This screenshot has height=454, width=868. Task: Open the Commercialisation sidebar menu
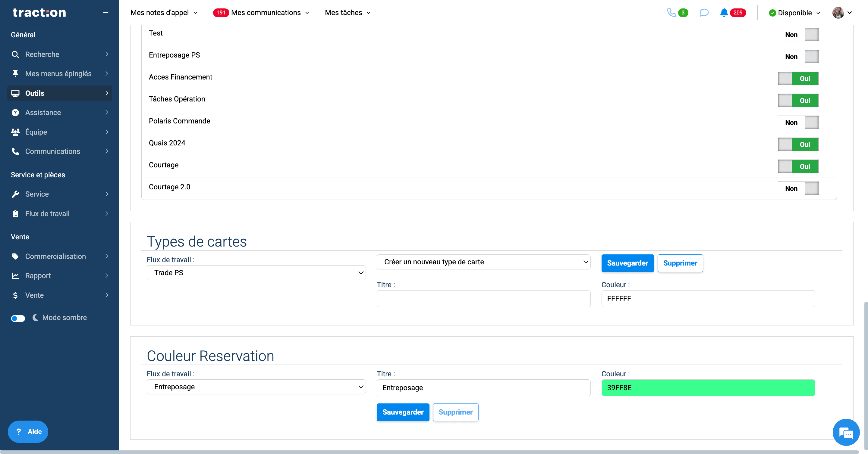pos(60,257)
